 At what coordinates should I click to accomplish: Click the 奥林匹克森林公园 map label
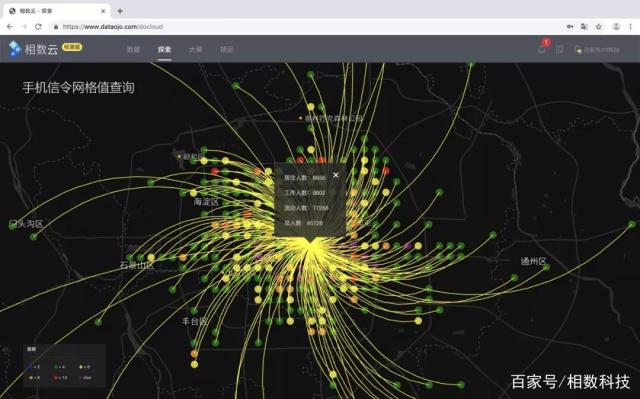coord(333,118)
